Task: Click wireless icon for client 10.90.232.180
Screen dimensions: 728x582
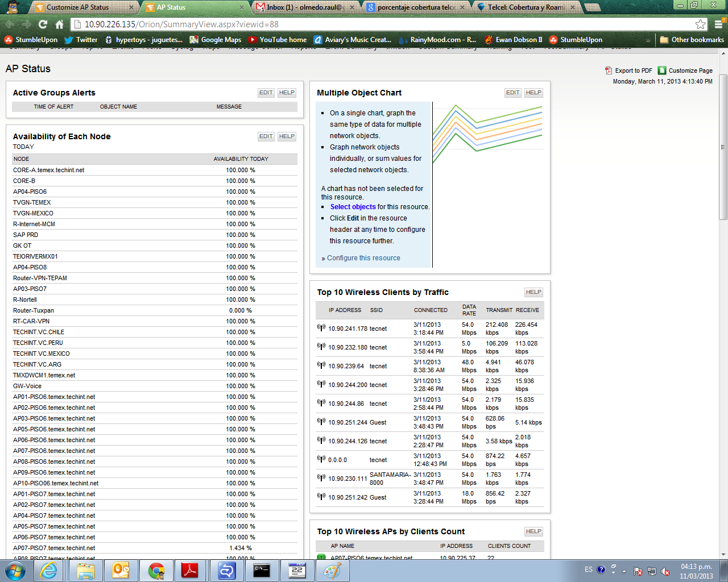Action: (x=321, y=347)
